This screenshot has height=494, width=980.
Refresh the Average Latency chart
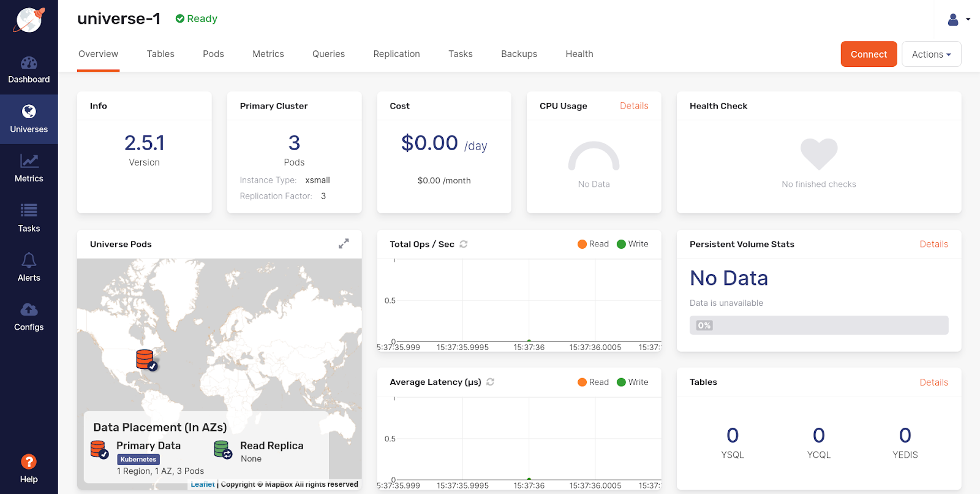491,382
